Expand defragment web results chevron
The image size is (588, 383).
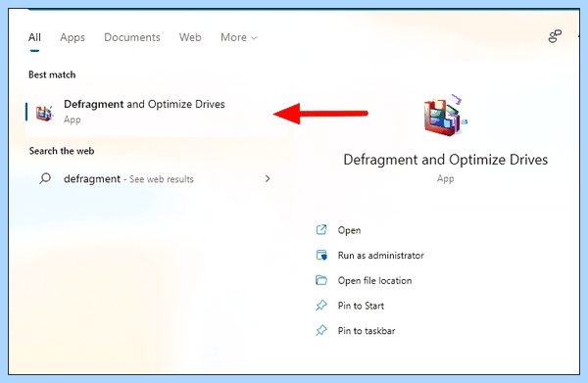pos(268,178)
